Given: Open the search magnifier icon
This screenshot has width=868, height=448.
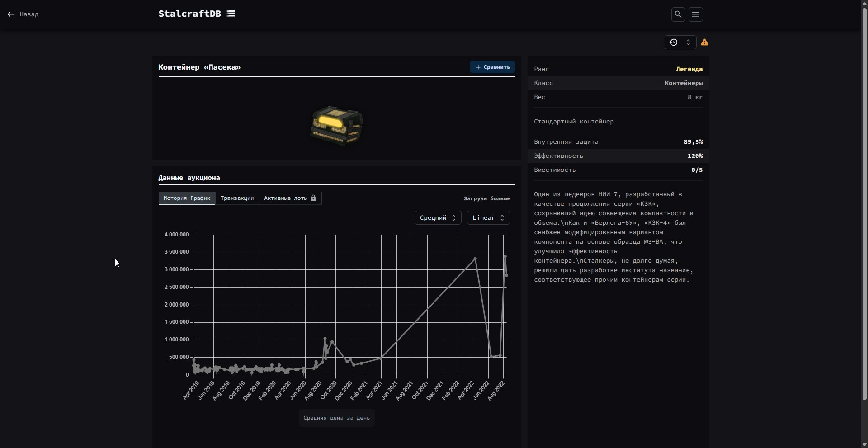Looking at the screenshot, I should coord(678,14).
